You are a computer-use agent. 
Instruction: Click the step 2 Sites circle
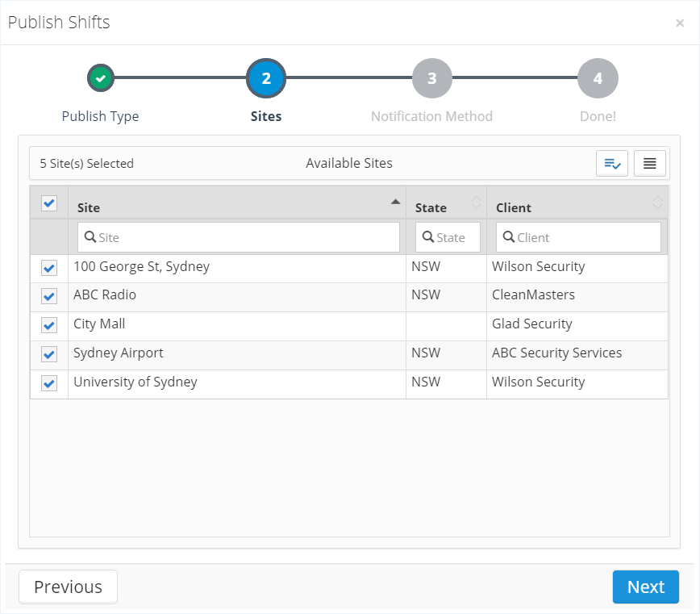266,78
